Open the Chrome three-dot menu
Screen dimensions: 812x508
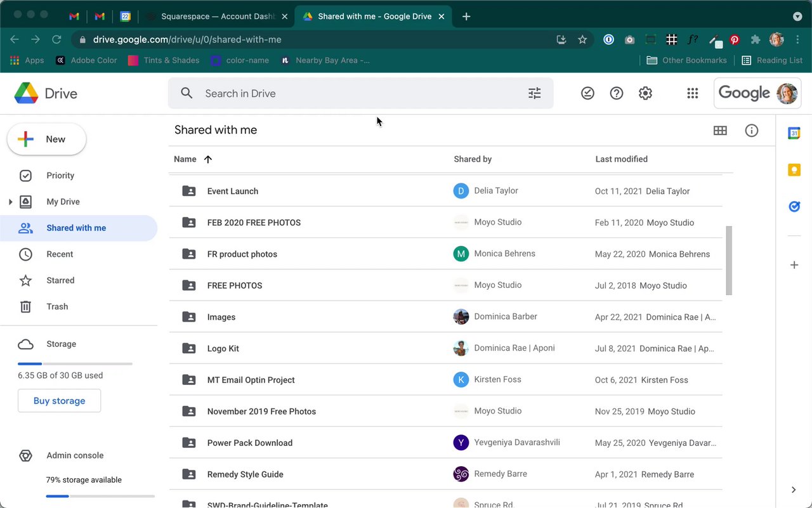tap(797, 39)
